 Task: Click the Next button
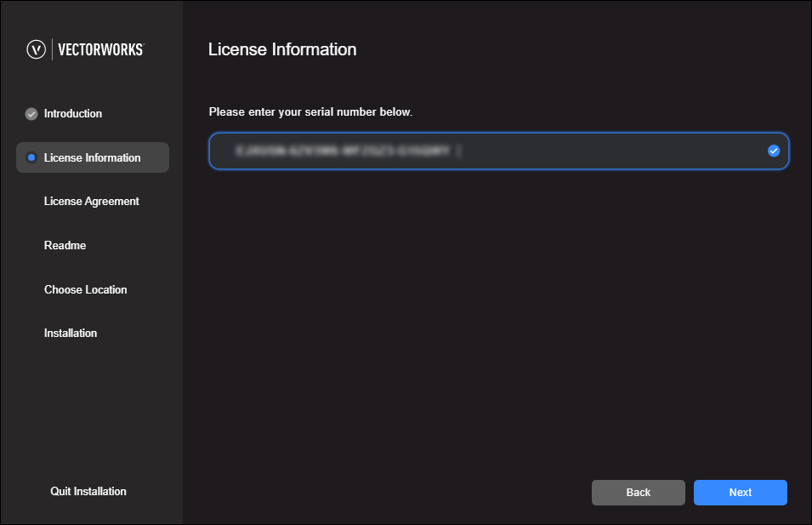click(x=740, y=492)
